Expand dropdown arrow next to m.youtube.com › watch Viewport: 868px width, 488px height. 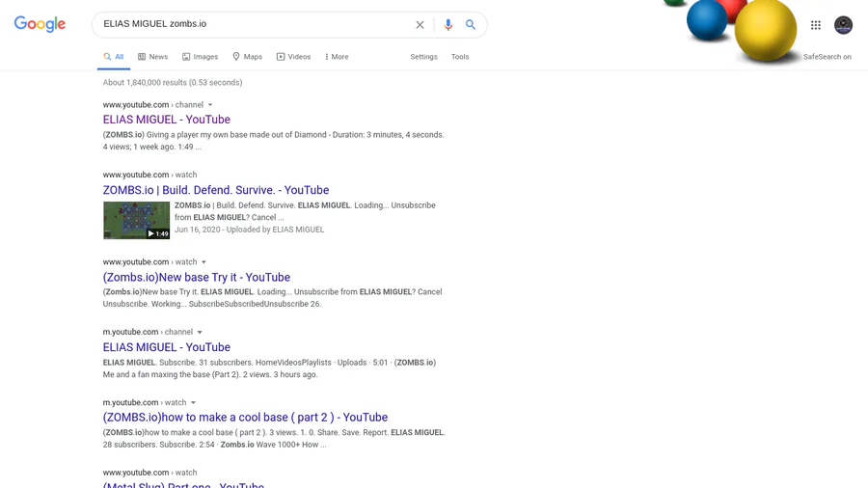click(x=193, y=403)
